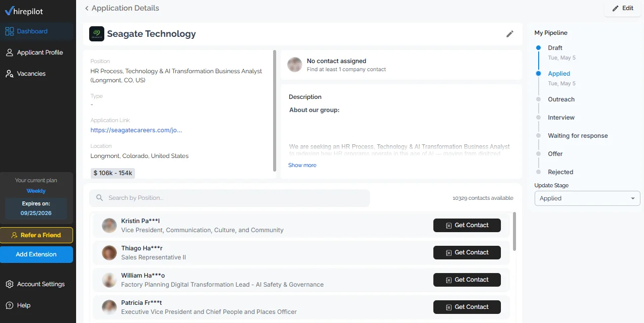Viewport: 644px width, 323px height.
Task: Click the search magnifier icon
Action: (100, 198)
